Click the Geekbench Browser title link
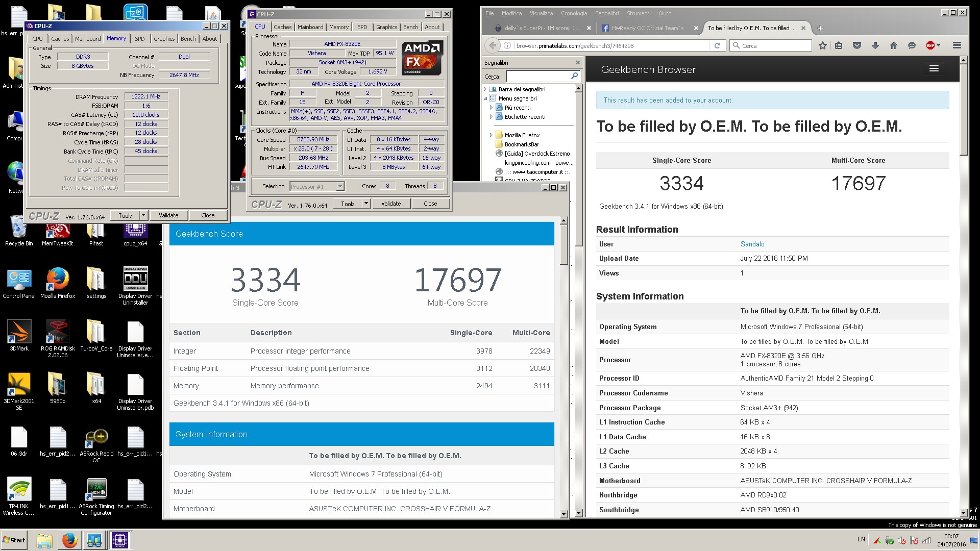Image resolution: width=980 pixels, height=551 pixels. (648, 70)
